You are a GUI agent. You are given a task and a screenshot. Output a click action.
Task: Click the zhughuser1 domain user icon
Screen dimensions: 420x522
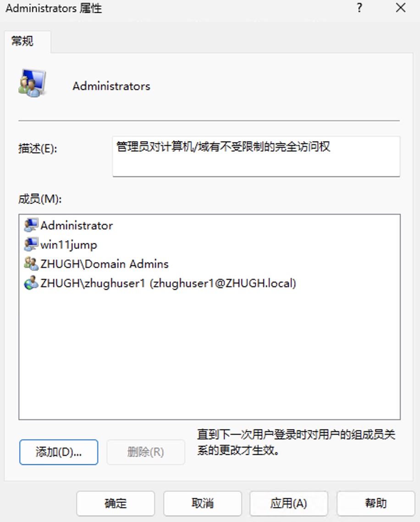pos(31,283)
